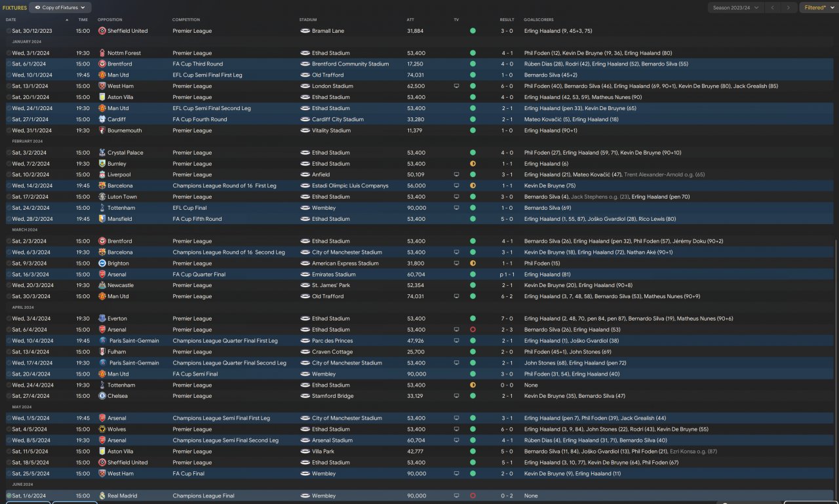
Task: Click the Everton club badge
Action: [x=102, y=319]
